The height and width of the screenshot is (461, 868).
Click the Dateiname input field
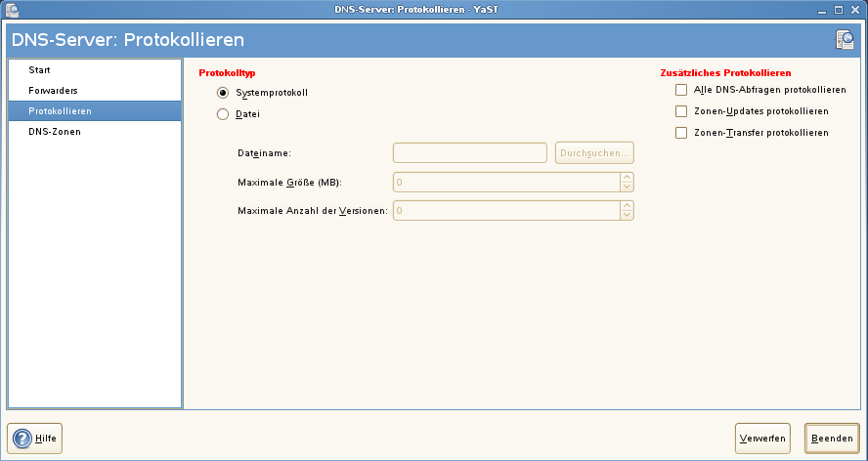470,152
